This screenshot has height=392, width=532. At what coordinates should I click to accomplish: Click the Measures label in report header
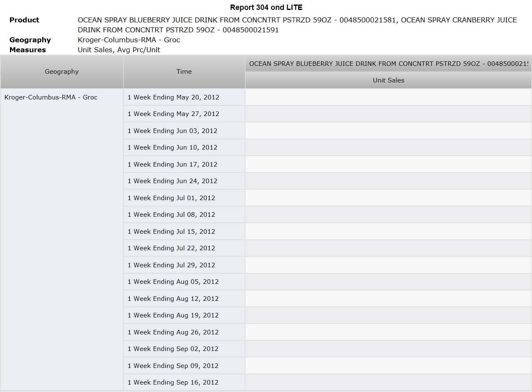(28, 50)
